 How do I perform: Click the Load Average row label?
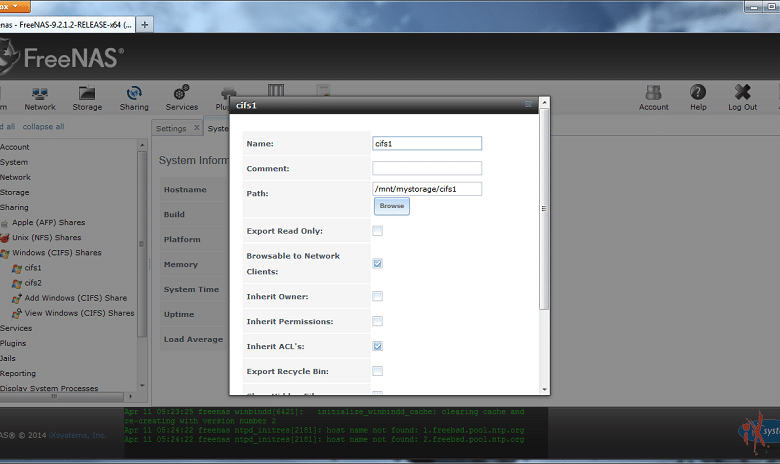[194, 339]
